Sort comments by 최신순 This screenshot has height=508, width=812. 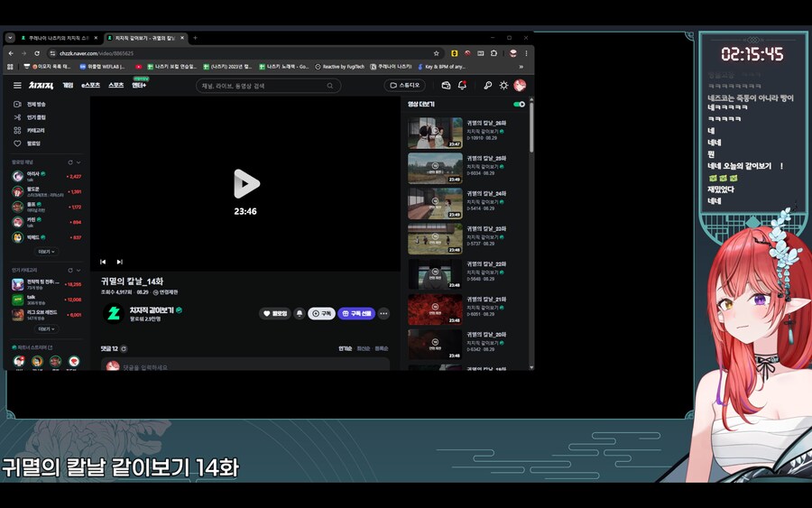click(363, 349)
